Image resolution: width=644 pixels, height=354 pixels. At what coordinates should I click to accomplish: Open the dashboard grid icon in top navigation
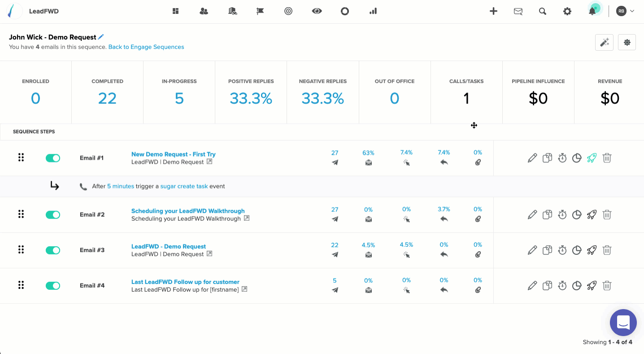click(175, 11)
